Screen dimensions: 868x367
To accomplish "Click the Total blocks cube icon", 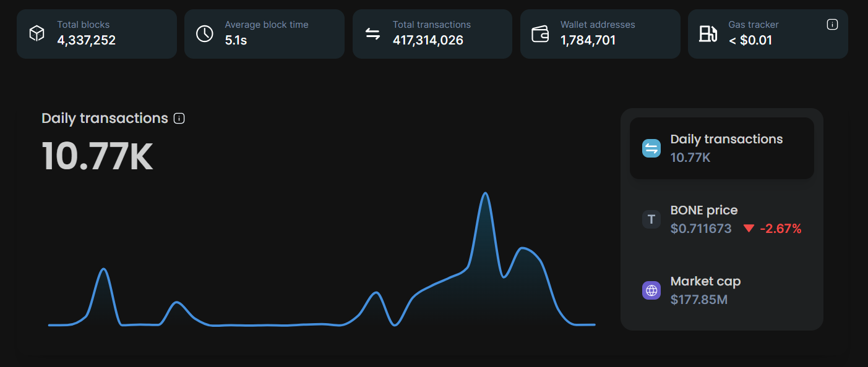I will [37, 33].
